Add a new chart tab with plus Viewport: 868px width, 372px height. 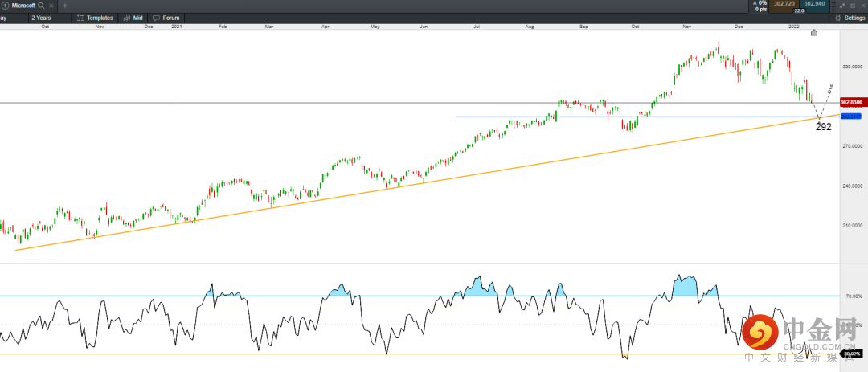point(65,6)
